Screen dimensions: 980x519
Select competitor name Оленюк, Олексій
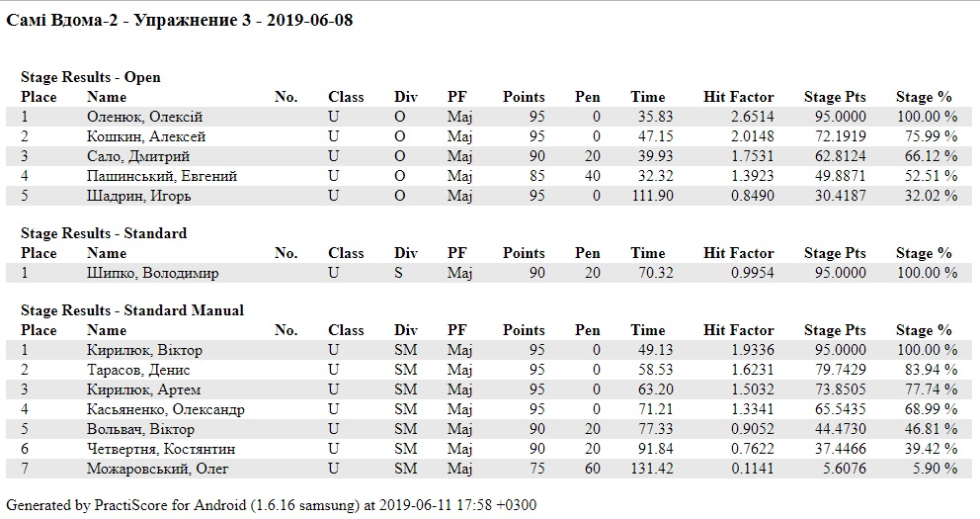click(x=144, y=117)
